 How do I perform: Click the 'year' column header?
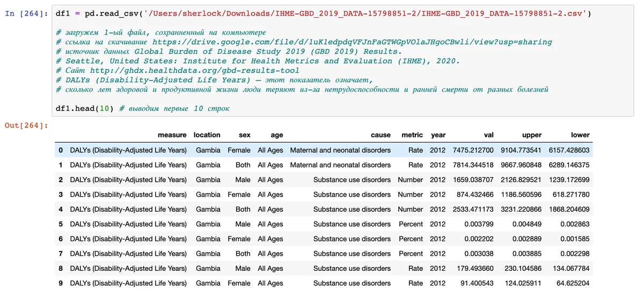tap(437, 135)
